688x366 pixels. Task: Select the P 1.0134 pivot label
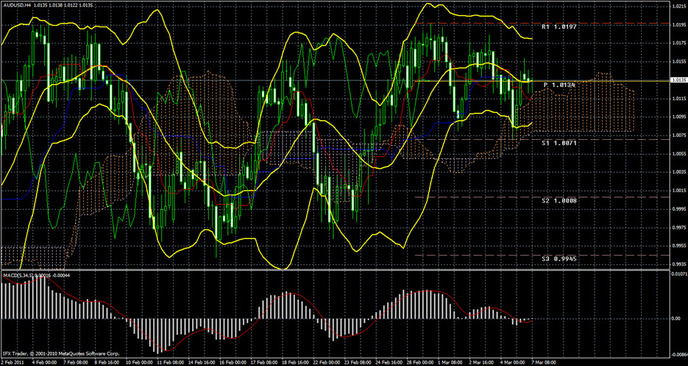[x=559, y=85]
